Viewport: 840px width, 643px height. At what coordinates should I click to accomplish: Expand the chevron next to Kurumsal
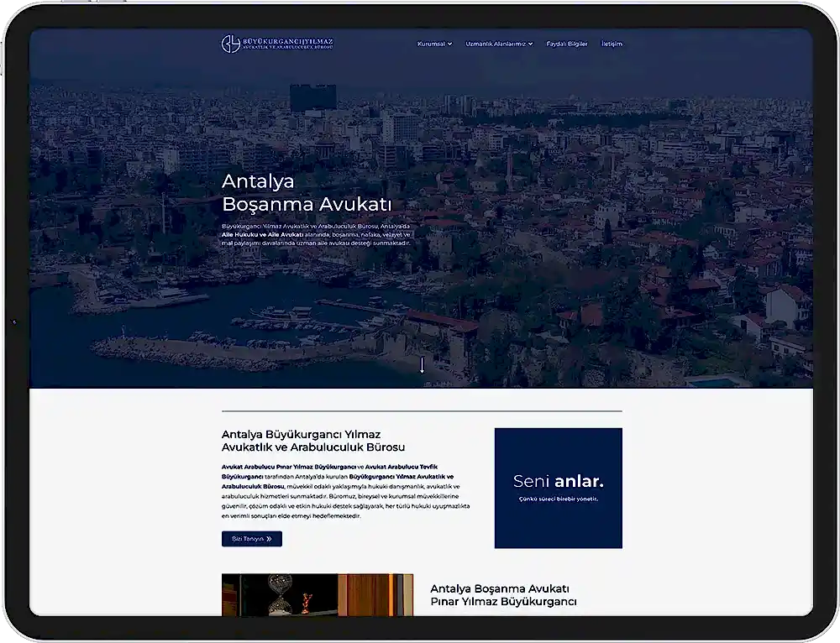[x=450, y=44]
